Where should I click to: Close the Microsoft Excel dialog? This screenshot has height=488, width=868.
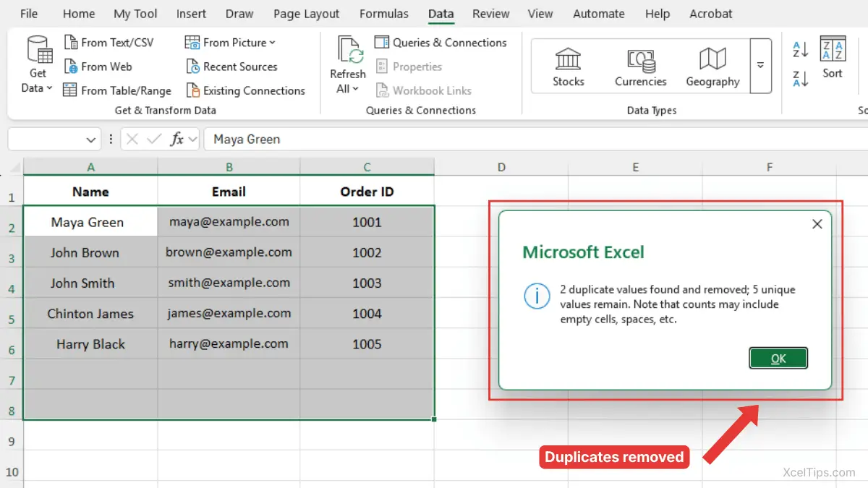click(817, 224)
